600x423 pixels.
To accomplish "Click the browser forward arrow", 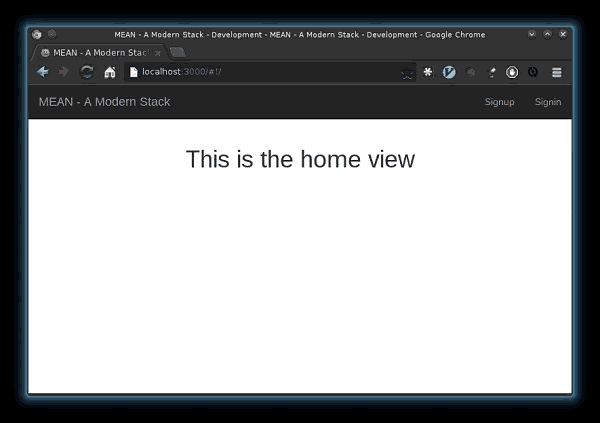I will click(x=64, y=72).
